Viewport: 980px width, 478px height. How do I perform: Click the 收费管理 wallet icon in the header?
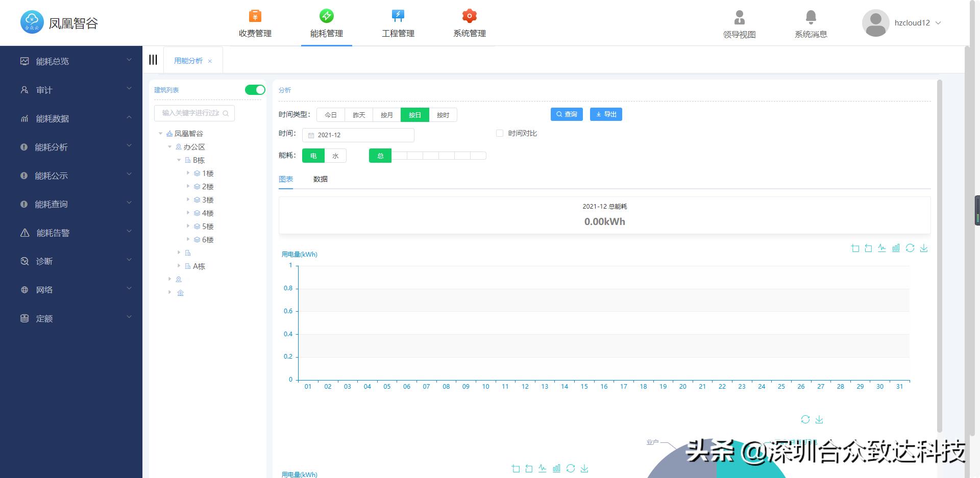tap(255, 15)
